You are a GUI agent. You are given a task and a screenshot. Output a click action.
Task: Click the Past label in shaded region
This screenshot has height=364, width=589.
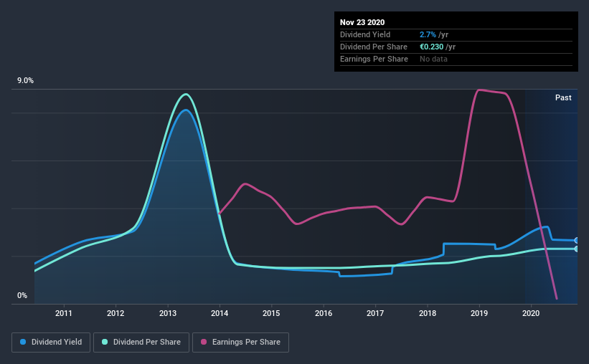coord(563,97)
